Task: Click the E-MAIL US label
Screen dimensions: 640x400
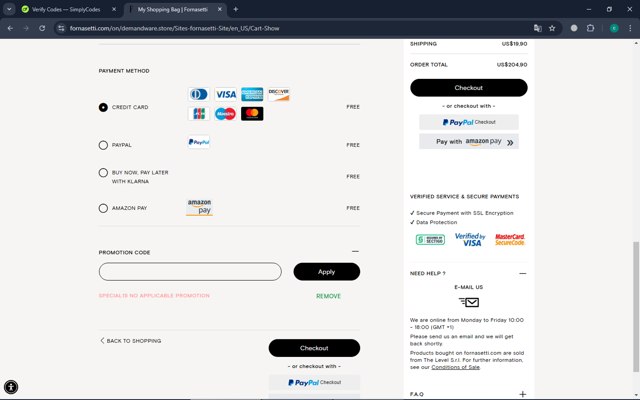Action: click(469, 287)
